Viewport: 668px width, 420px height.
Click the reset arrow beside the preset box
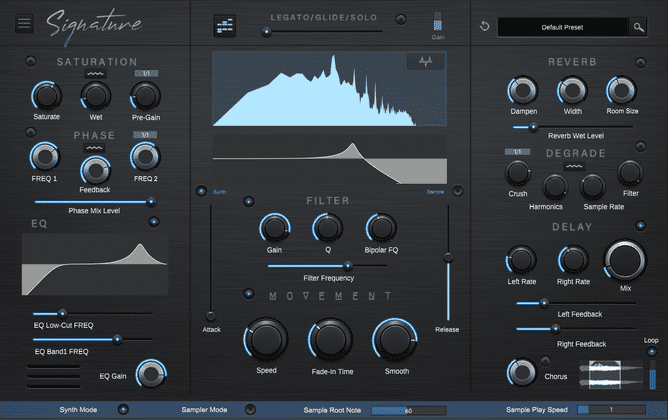(484, 26)
